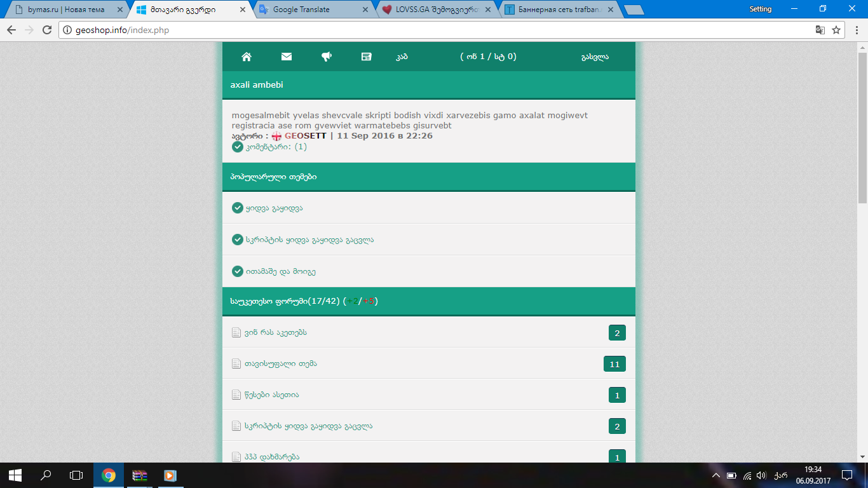Open the volume control in the system tray

(x=761, y=475)
